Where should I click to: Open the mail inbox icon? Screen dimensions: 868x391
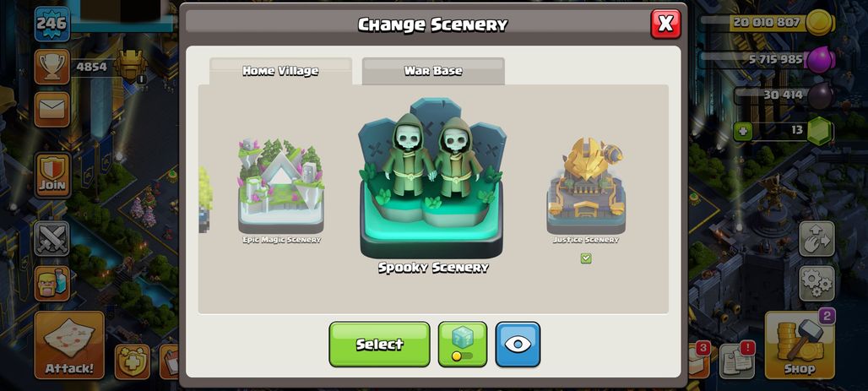(52, 109)
